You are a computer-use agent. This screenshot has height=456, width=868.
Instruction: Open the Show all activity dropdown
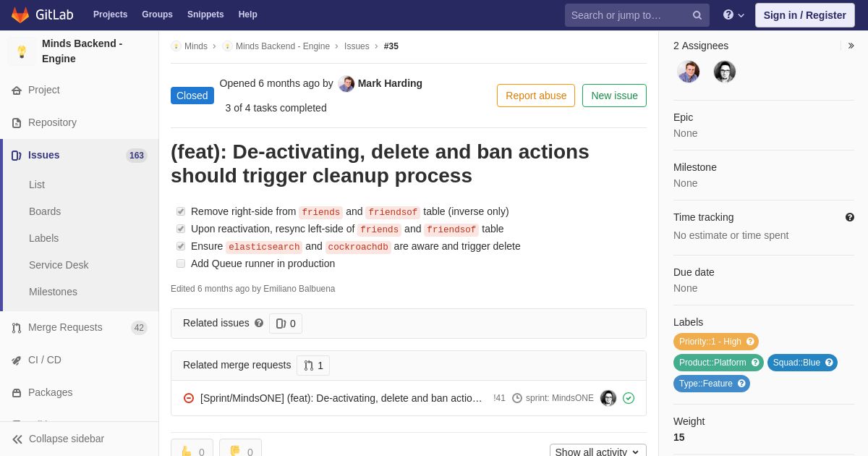click(x=598, y=452)
